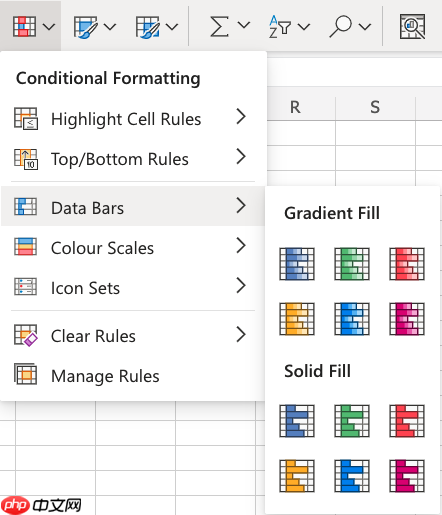Select the blue gradient fill data bar

[x=297, y=264]
